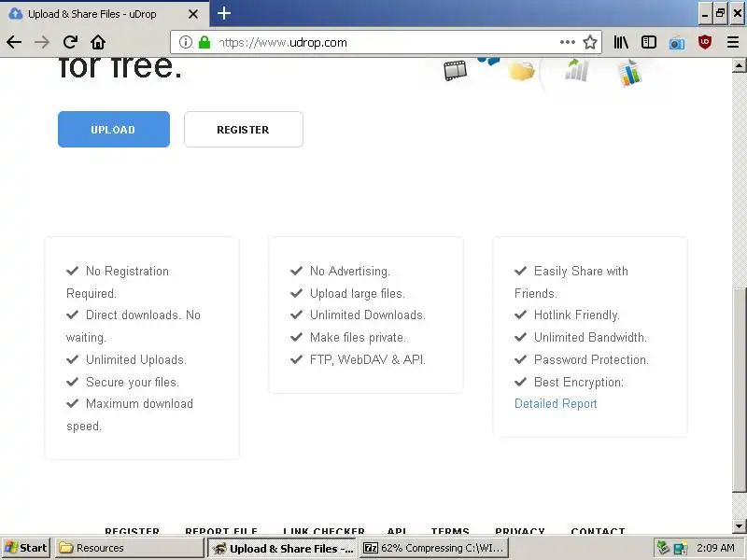Click the page scrollbar down arrow
The image size is (747, 560).
(x=739, y=526)
